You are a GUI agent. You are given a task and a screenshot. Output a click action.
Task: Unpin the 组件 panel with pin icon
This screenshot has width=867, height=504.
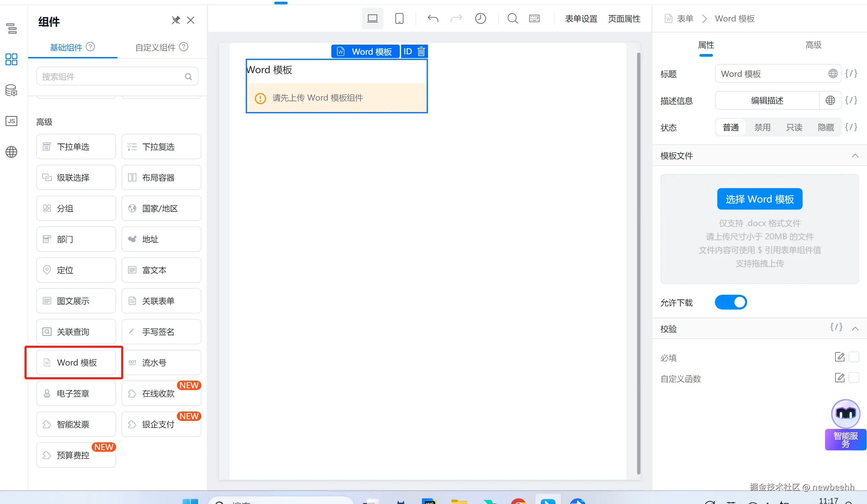[x=176, y=20]
